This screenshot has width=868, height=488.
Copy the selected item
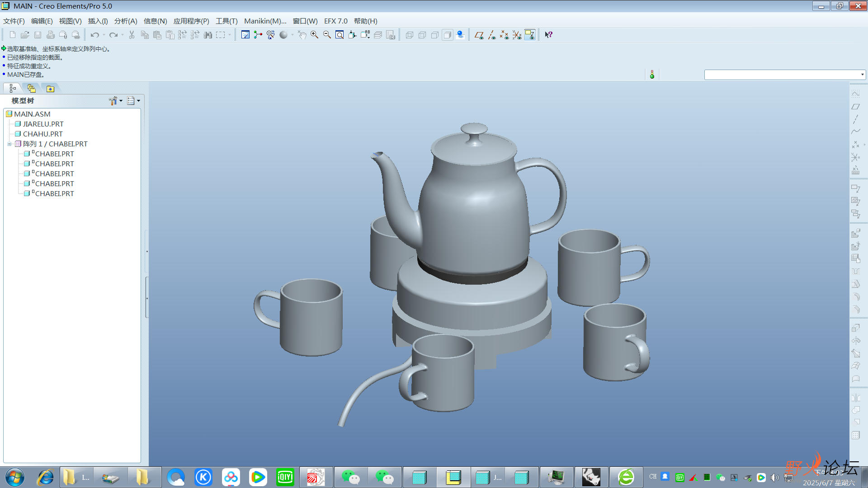145,35
